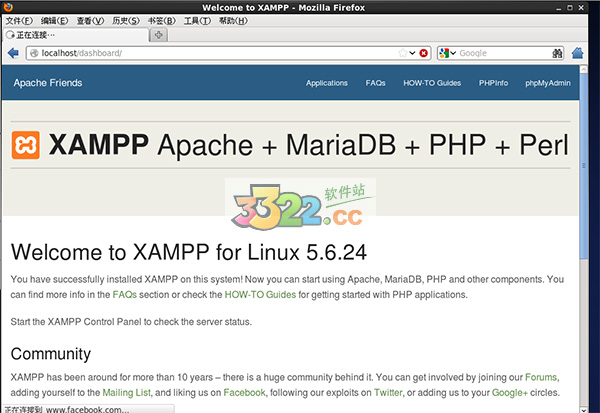Viewport: 600px width, 413px height.
Task: Click the browser back arrow button
Action: click(x=13, y=53)
